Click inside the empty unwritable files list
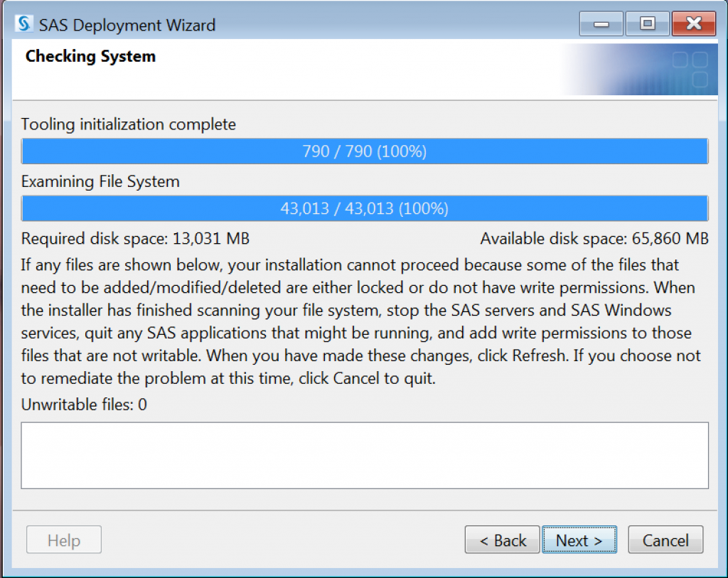Viewport: 728px width, 578px height. (365, 455)
